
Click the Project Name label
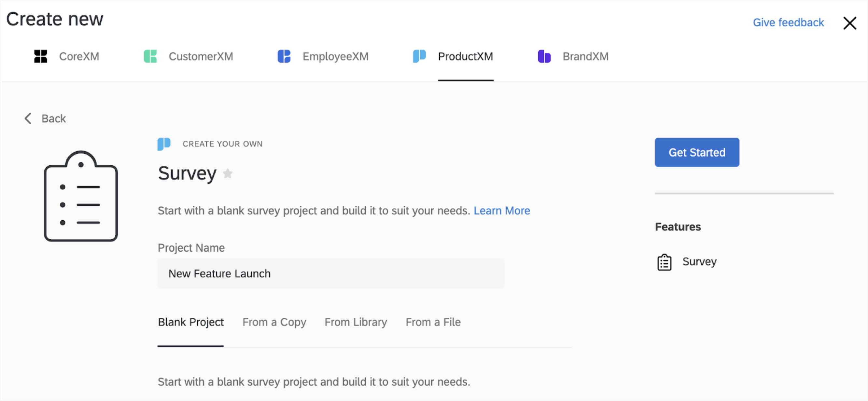click(191, 248)
